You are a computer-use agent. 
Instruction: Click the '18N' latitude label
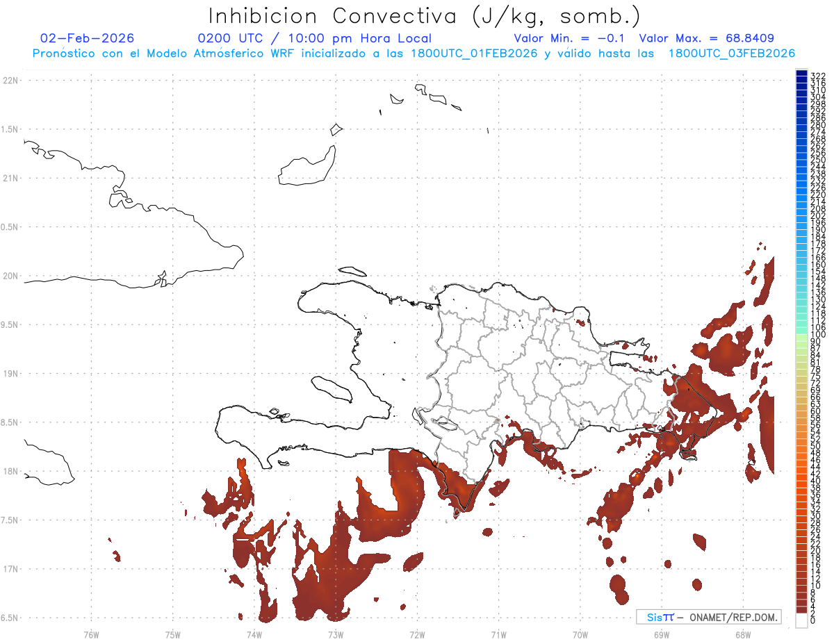point(10,471)
